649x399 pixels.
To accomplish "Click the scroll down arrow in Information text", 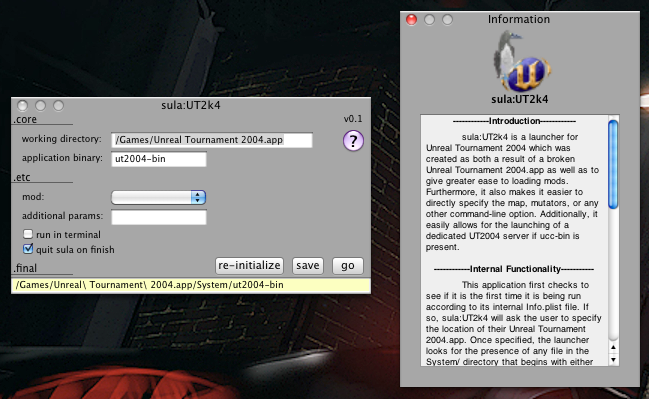I will point(613,360).
